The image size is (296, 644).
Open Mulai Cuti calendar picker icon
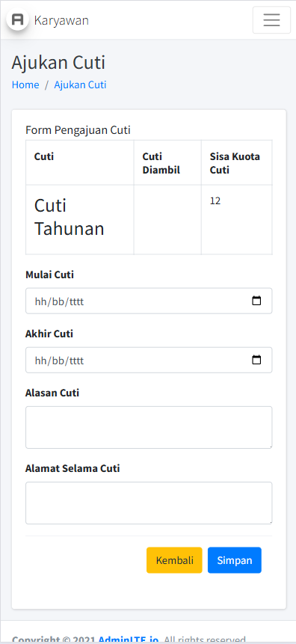click(x=256, y=301)
